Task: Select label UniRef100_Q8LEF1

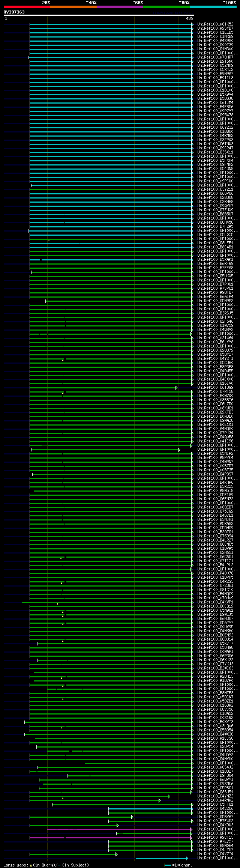Action: 215,243
